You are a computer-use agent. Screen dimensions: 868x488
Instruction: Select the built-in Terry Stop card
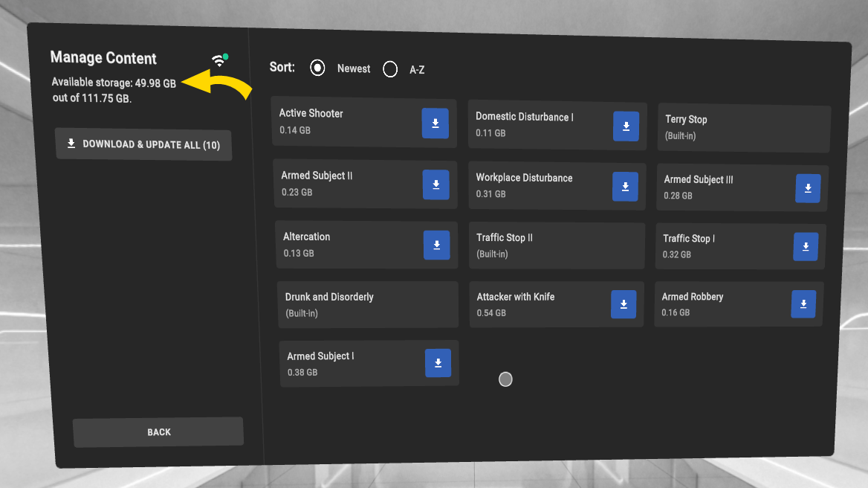pos(743,128)
